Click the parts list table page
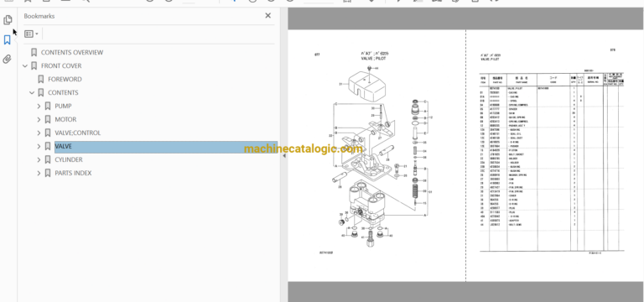644x302 pixels. click(x=555, y=155)
